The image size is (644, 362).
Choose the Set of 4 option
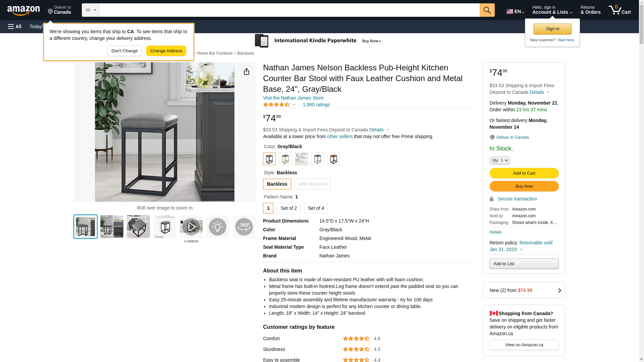point(316,208)
